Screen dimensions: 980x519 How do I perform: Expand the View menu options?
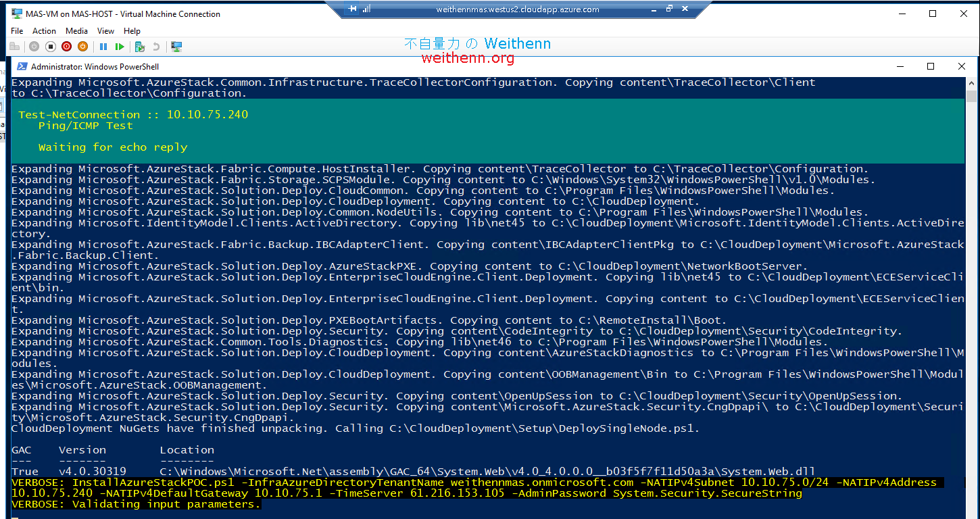point(105,30)
